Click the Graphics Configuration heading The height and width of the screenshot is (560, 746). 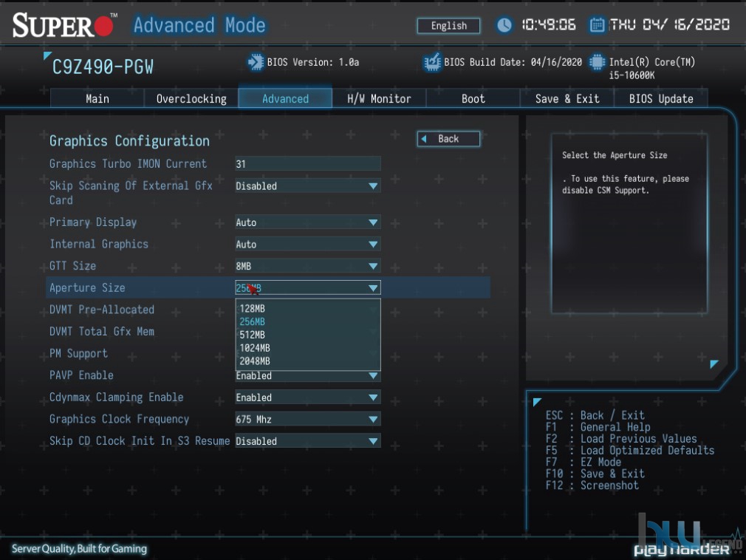[x=129, y=141]
